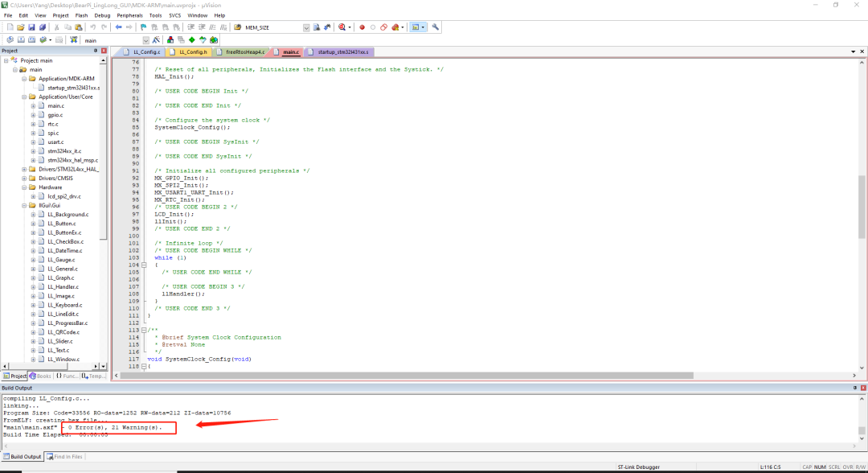Select LL_Button.c in the project tree
This screenshot has height=473, width=868.
[x=61, y=224]
